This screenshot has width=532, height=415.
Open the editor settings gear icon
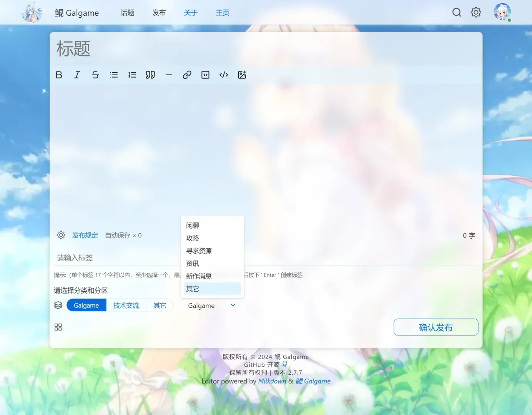point(61,235)
